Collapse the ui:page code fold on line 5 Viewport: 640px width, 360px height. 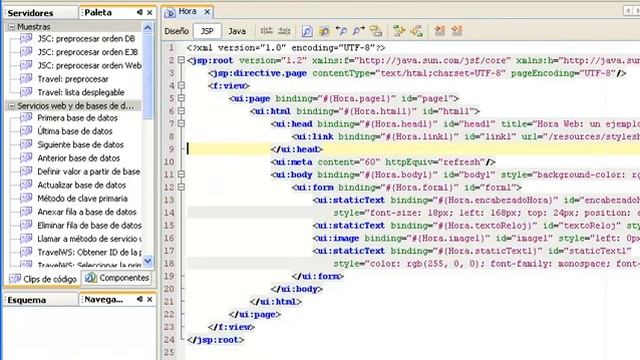point(181,98)
